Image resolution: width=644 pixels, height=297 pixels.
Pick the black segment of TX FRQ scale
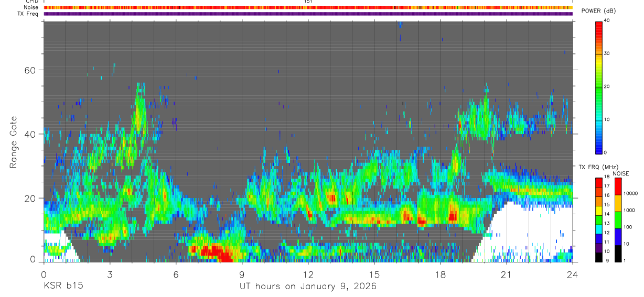(599, 257)
